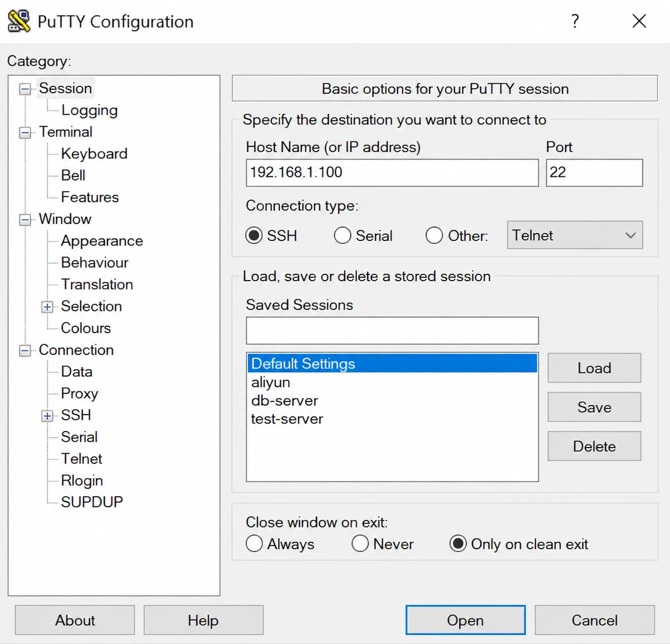
Task: Expand the SSH tree node
Action: pos(47,416)
